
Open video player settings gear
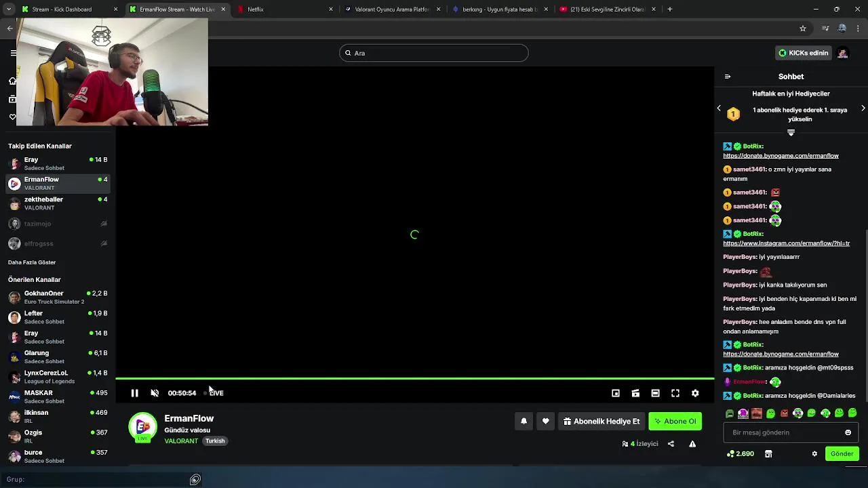[695, 393]
